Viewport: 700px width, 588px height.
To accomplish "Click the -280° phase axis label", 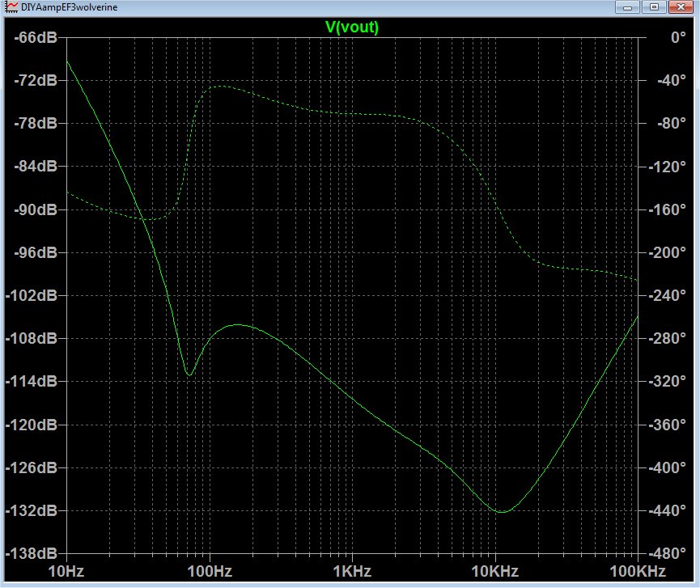I will 667,338.
